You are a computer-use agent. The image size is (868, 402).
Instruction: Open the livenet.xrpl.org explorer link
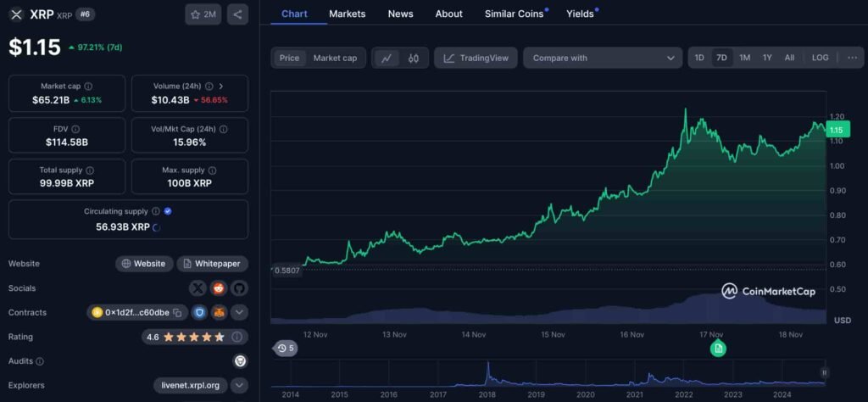pyautogui.click(x=190, y=385)
